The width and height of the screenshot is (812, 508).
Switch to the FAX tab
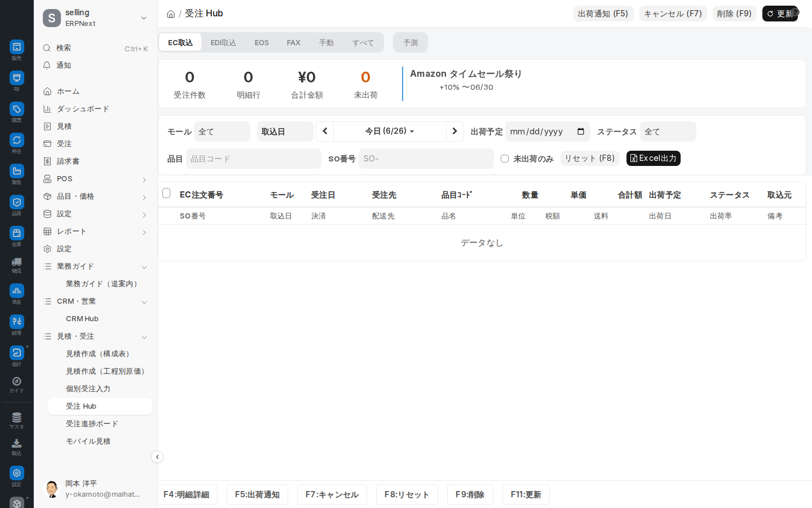pos(293,42)
